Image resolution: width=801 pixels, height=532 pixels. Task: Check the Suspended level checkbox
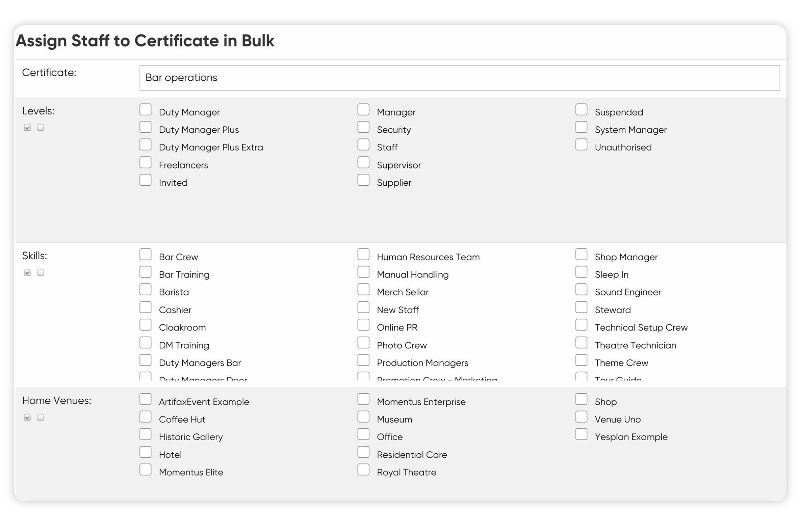tap(582, 110)
